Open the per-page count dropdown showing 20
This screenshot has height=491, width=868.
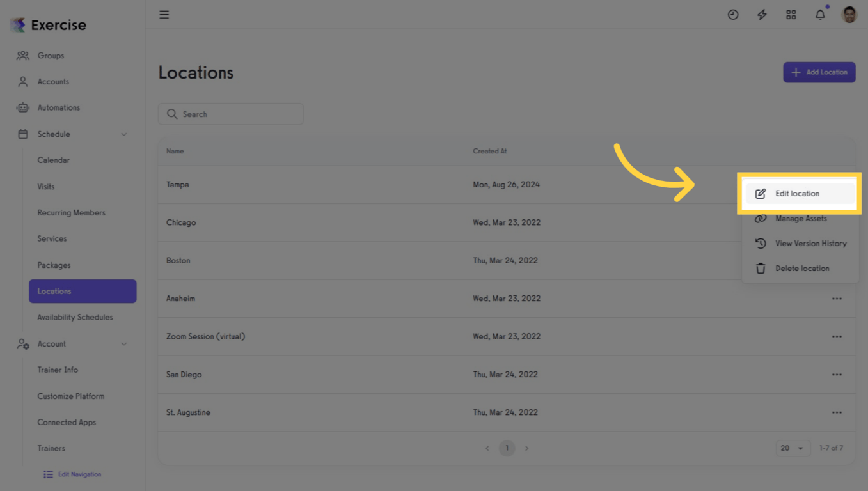[x=793, y=448]
